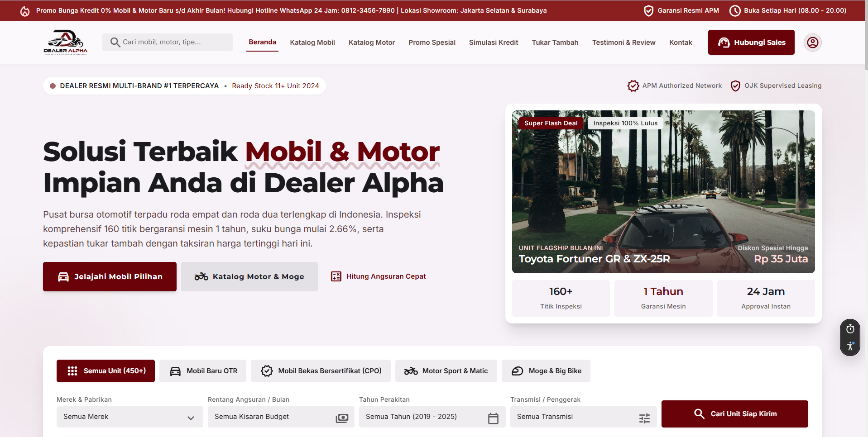The width and height of the screenshot is (868, 437).
Task: Open the user account profile icon
Action: tap(813, 43)
